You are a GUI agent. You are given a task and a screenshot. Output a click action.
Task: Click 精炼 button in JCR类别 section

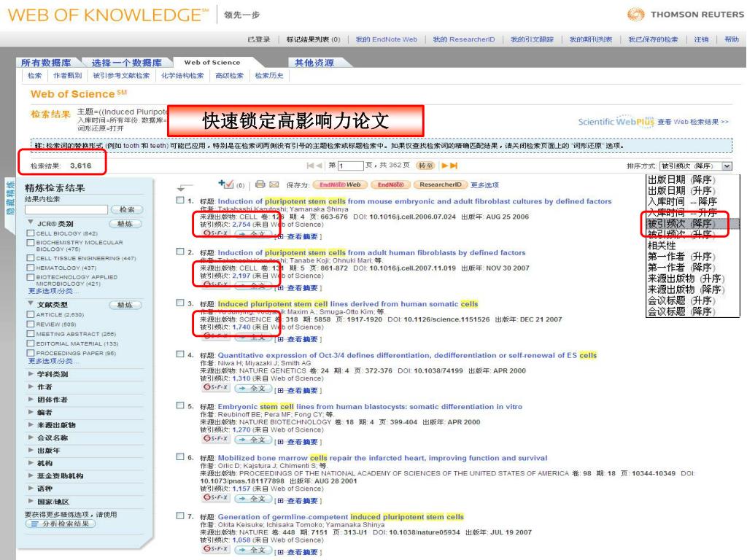[125, 223]
